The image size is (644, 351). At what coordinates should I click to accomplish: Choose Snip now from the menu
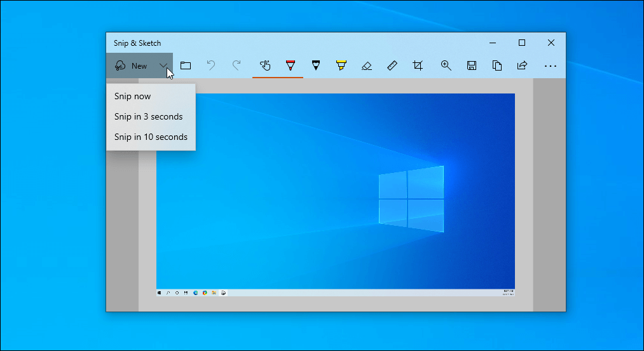(x=132, y=96)
